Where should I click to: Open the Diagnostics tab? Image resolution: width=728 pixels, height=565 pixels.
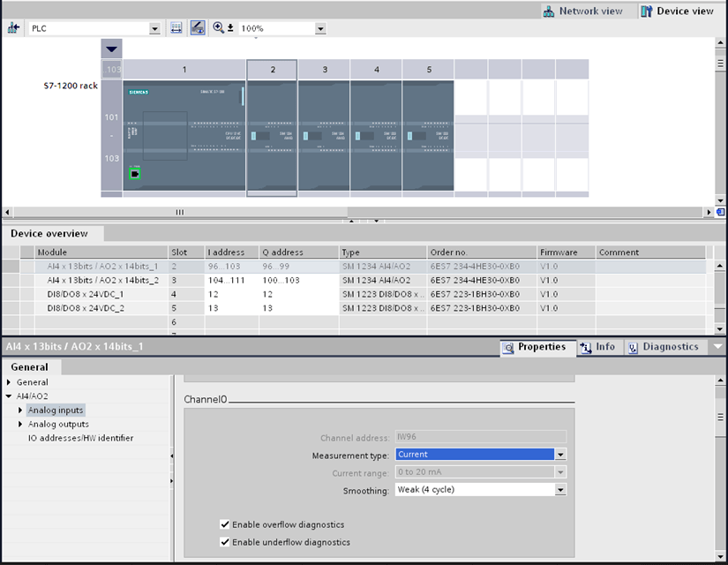coord(664,347)
